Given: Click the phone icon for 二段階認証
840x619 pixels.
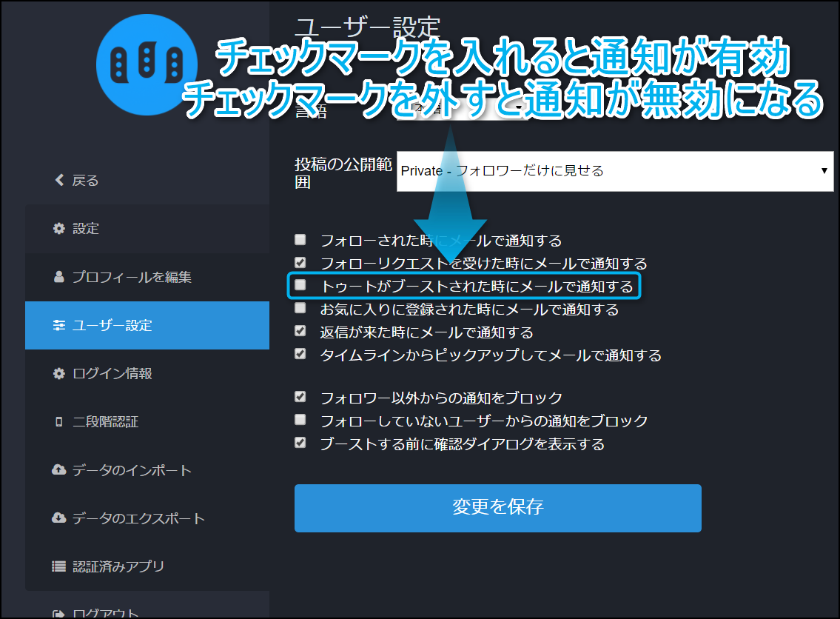Looking at the screenshot, I should coord(59,422).
